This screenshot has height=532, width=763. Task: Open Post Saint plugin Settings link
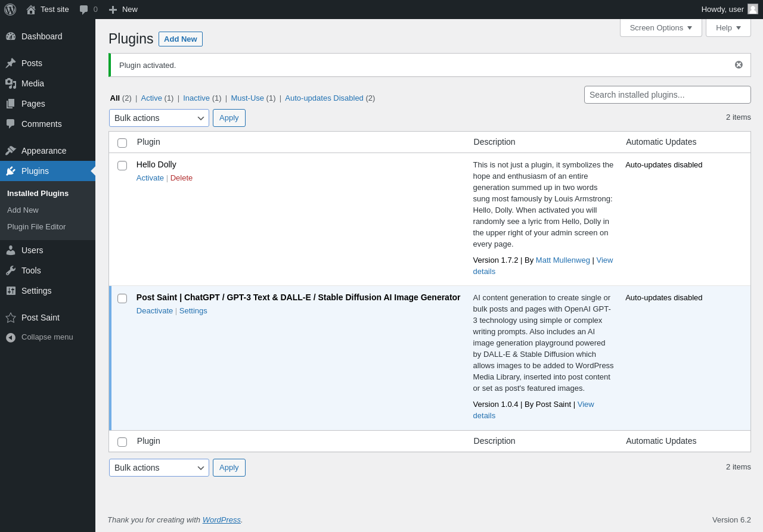(193, 310)
